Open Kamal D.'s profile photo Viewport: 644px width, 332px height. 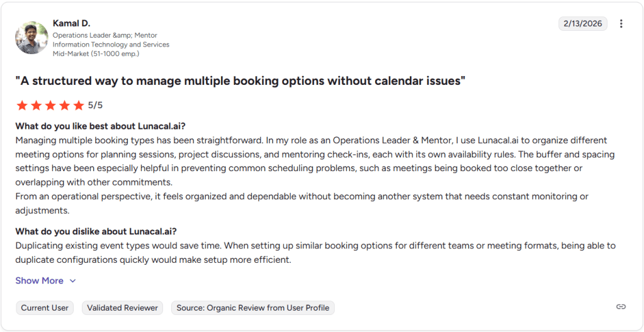[31, 38]
